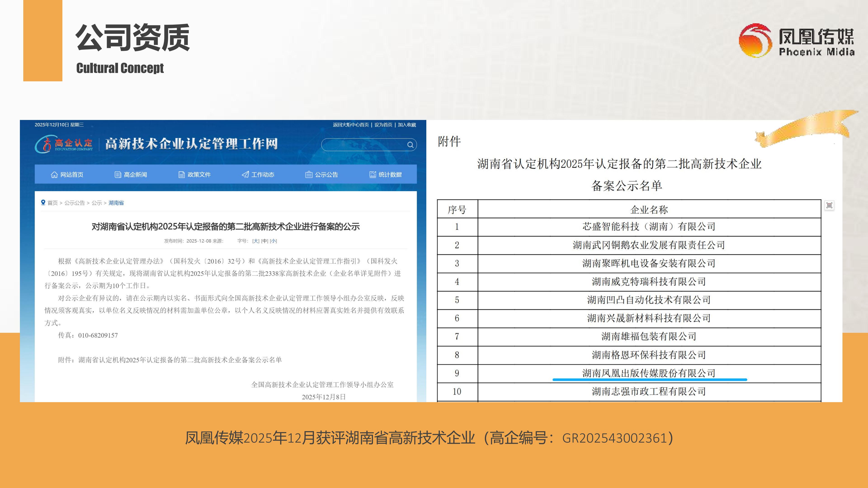Image resolution: width=868 pixels, height=488 pixels.
Task: Click 设为首页 link
Action: (x=383, y=125)
